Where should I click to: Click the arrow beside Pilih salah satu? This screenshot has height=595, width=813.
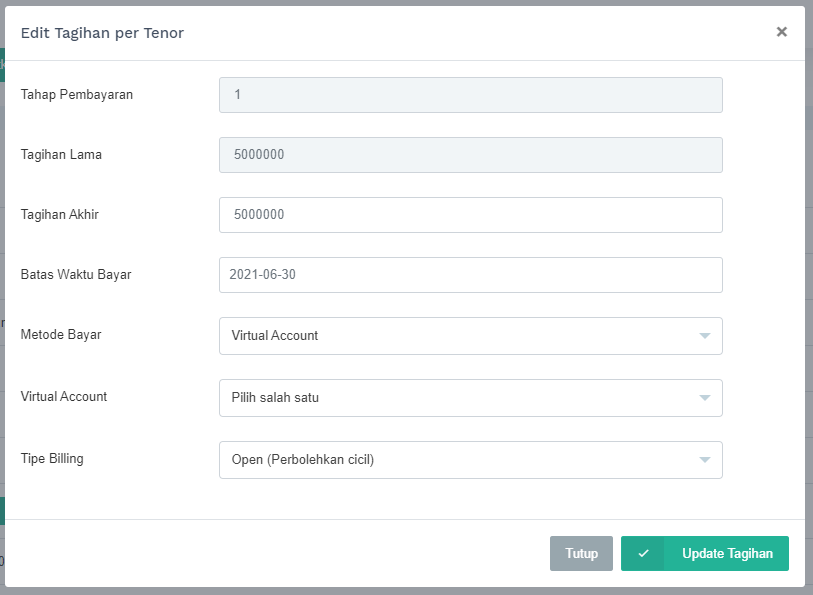[x=704, y=398]
